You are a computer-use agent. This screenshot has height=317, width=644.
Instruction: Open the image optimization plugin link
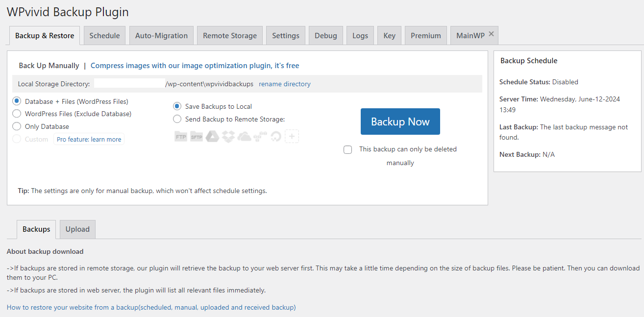point(195,66)
